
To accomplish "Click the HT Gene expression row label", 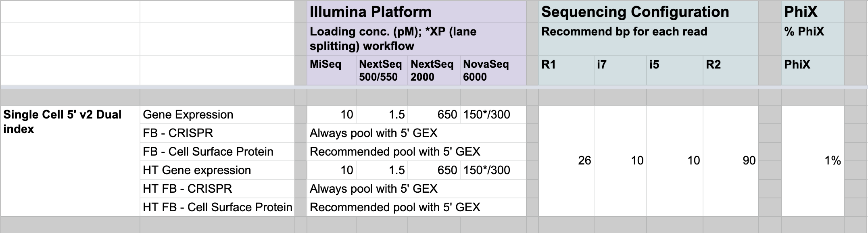I will 217,170.
